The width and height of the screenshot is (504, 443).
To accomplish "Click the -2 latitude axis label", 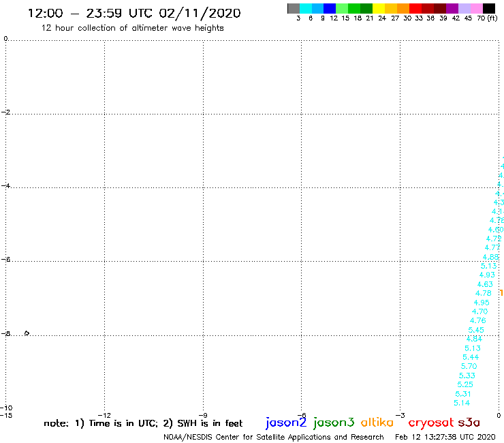I will point(5,112).
